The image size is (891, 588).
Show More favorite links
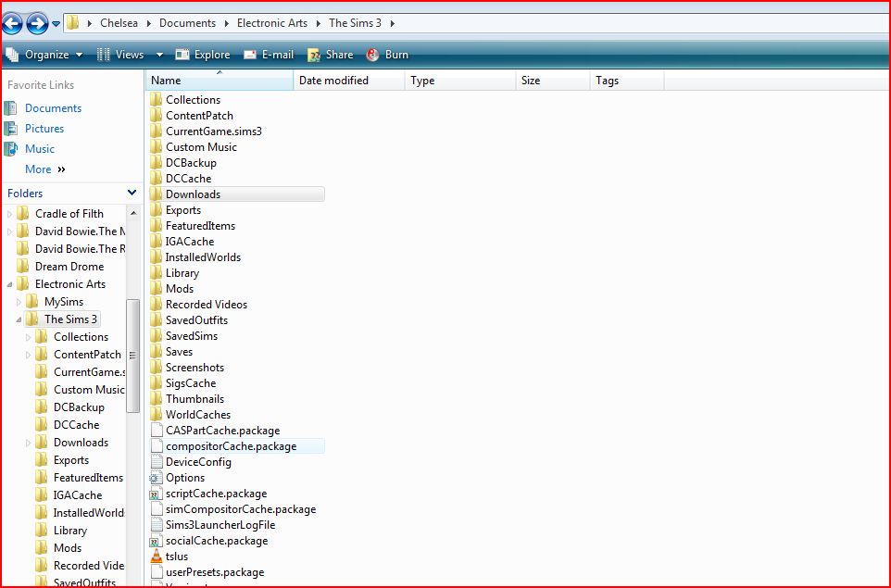click(44, 169)
